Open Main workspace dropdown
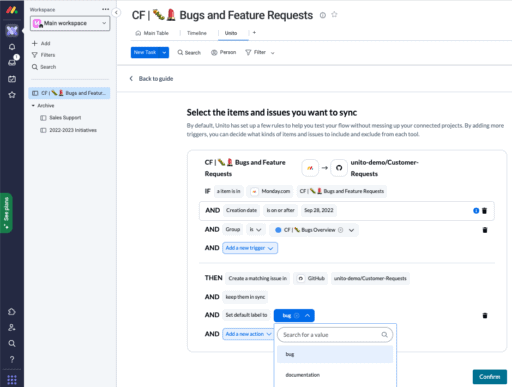512x387 pixels. (70, 23)
